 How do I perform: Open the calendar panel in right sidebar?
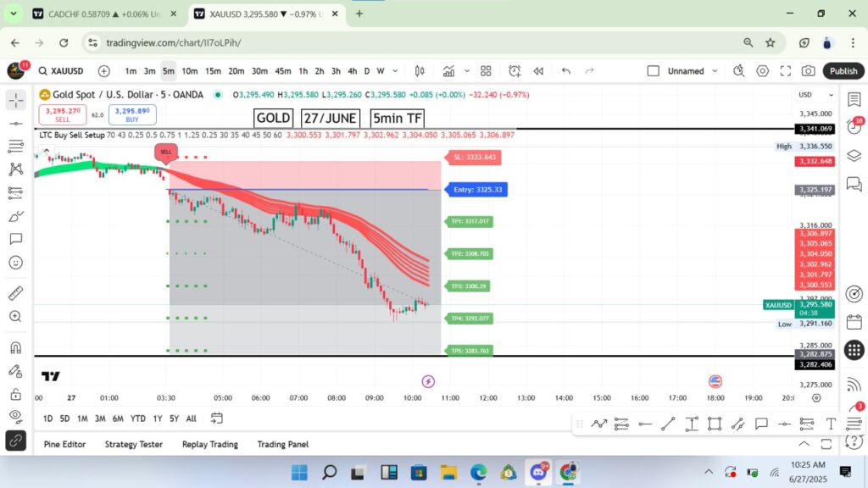(854, 321)
